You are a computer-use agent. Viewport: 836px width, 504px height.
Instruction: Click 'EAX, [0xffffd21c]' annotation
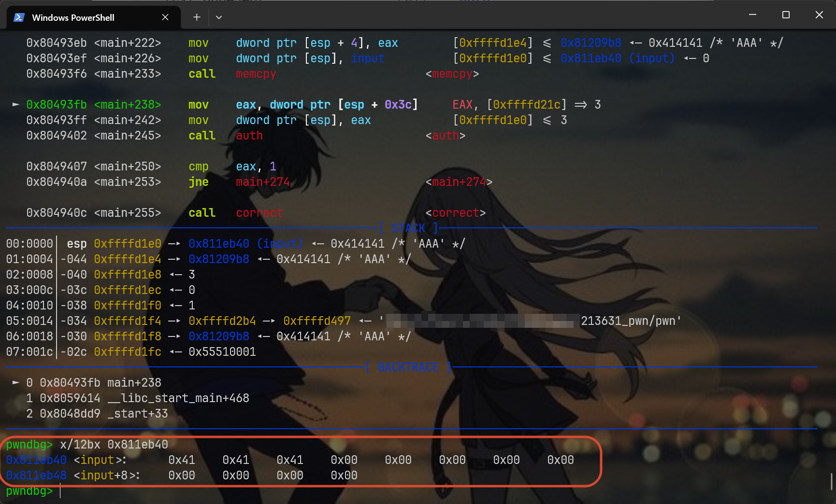[x=509, y=105]
